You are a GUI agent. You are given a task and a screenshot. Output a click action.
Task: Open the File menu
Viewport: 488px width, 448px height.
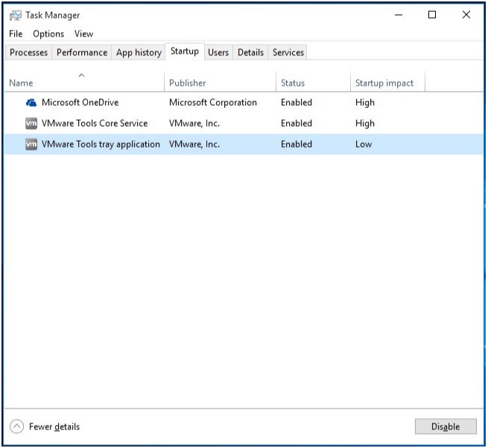pyautogui.click(x=16, y=34)
